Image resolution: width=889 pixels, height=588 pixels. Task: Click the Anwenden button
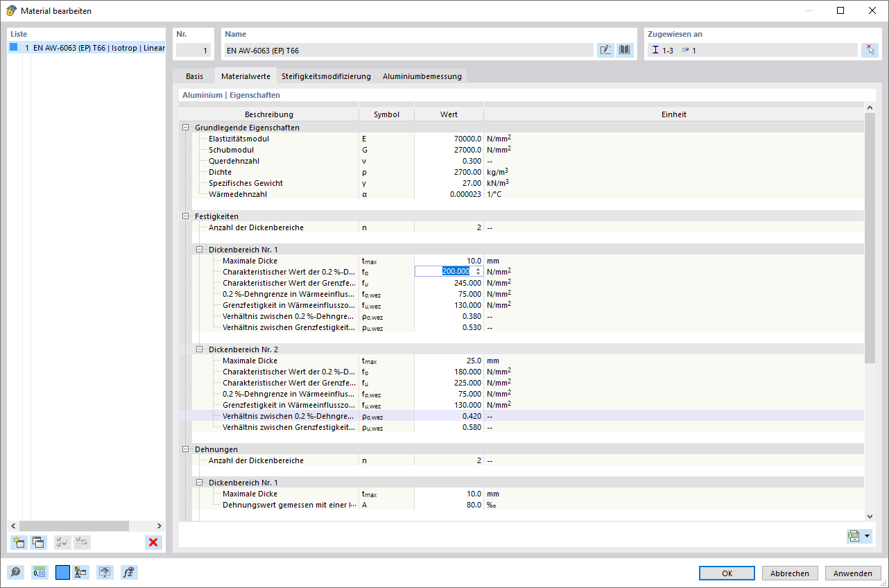click(x=853, y=573)
